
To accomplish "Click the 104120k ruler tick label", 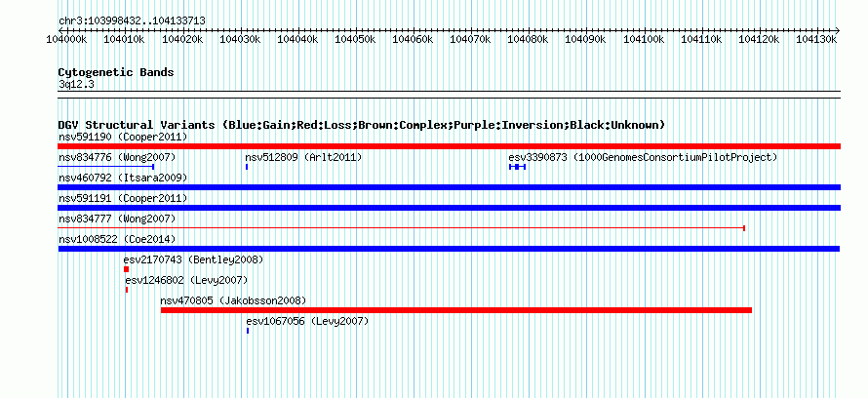I will [x=759, y=39].
